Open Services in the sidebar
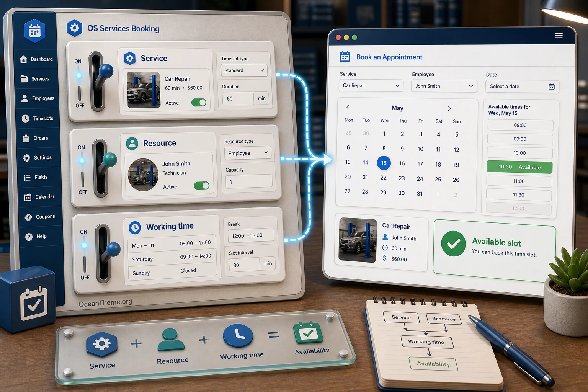Screen dimensions: 588x392 click(35, 79)
